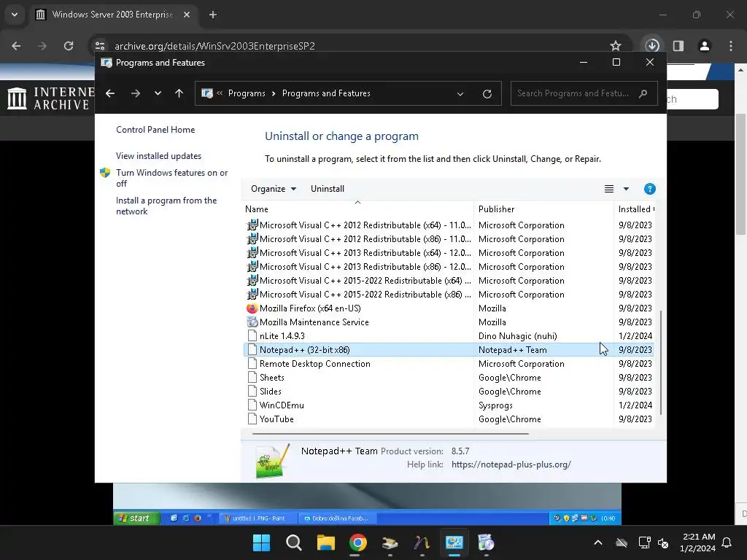Click Programs and Features breadcrumb segment
The height and width of the screenshot is (560, 747).
326,93
